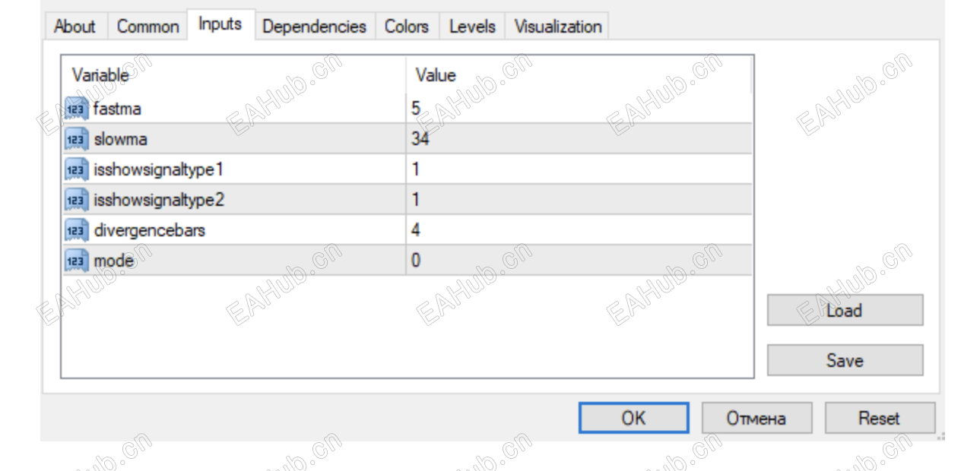Switch to the Levels tab
The image size is (980, 471).
tap(472, 27)
